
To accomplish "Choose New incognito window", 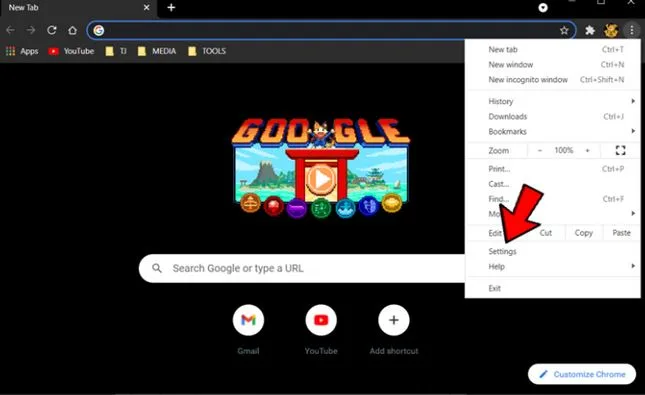I will coord(552,80).
